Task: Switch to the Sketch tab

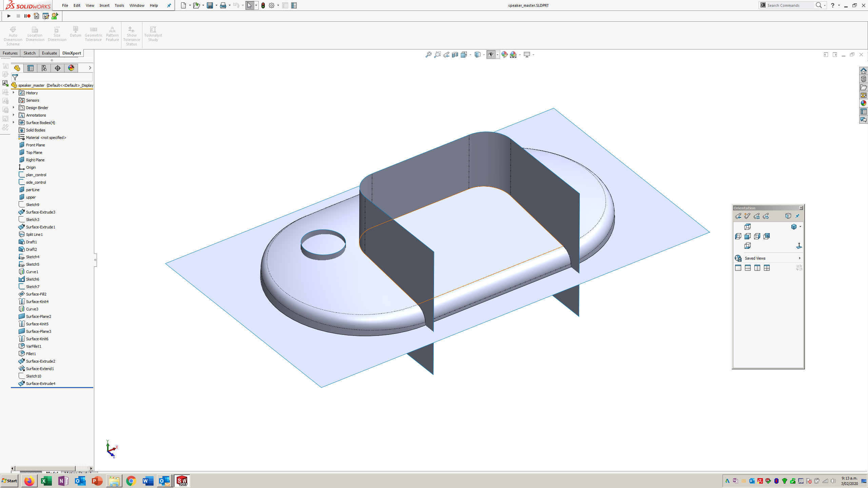Action: click(28, 53)
